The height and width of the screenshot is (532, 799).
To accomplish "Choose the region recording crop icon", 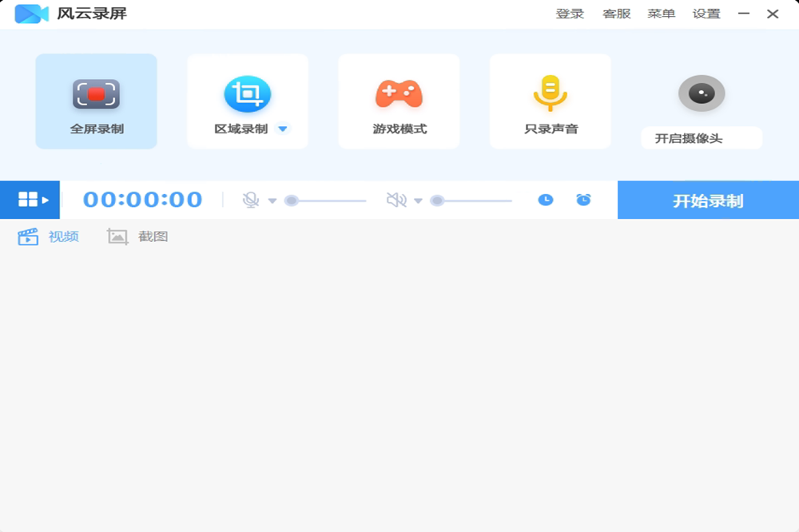I will (248, 94).
